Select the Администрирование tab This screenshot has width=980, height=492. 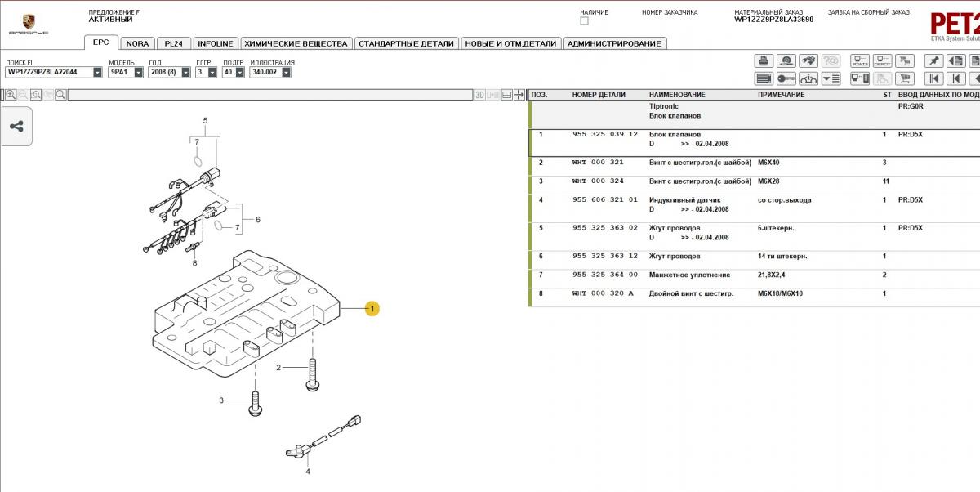coord(614,43)
